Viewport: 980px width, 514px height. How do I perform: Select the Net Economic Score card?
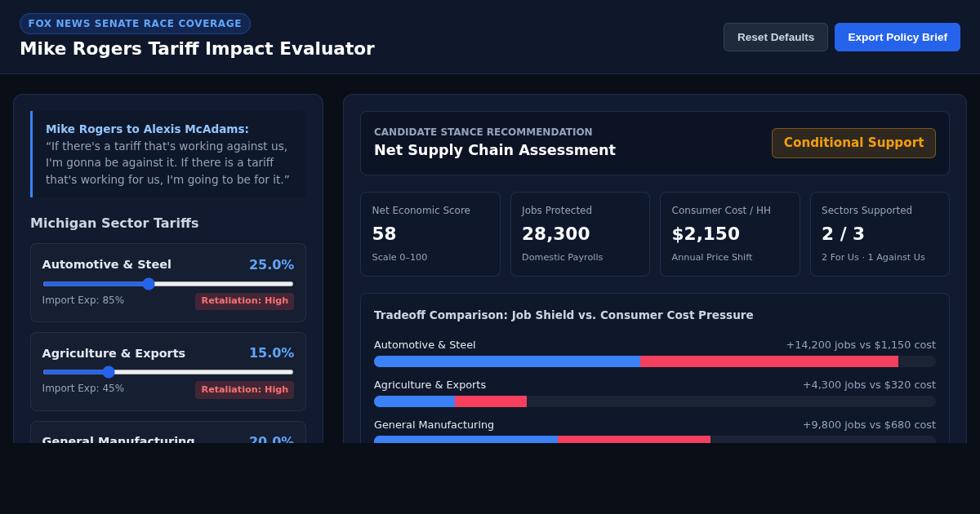point(430,234)
